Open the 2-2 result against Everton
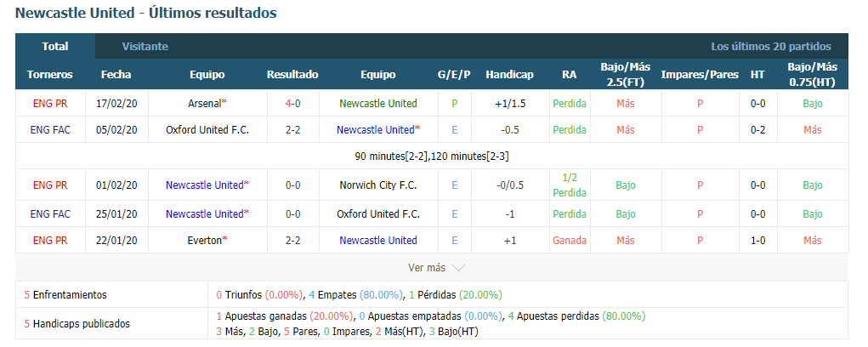This screenshot has width=868, height=347. pyautogui.click(x=292, y=241)
